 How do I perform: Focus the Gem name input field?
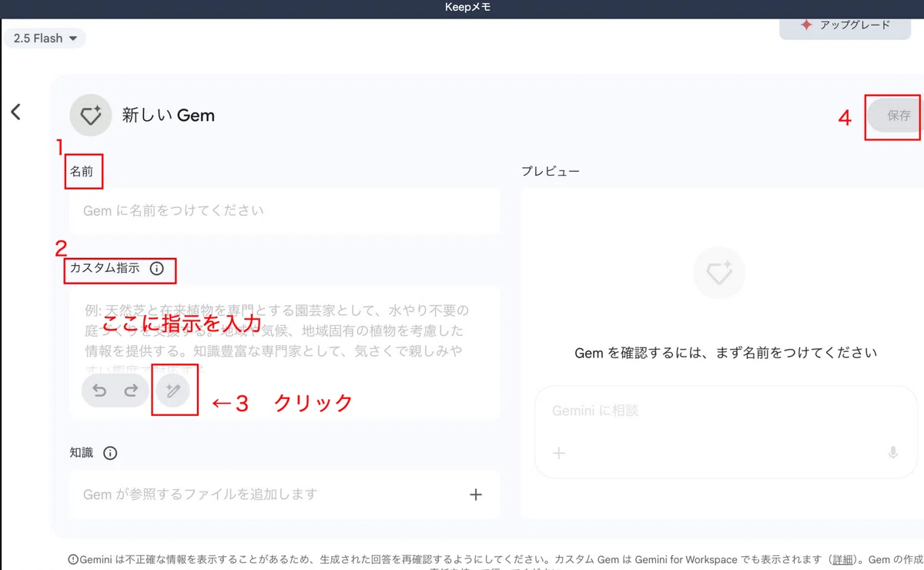pyautogui.click(x=284, y=210)
